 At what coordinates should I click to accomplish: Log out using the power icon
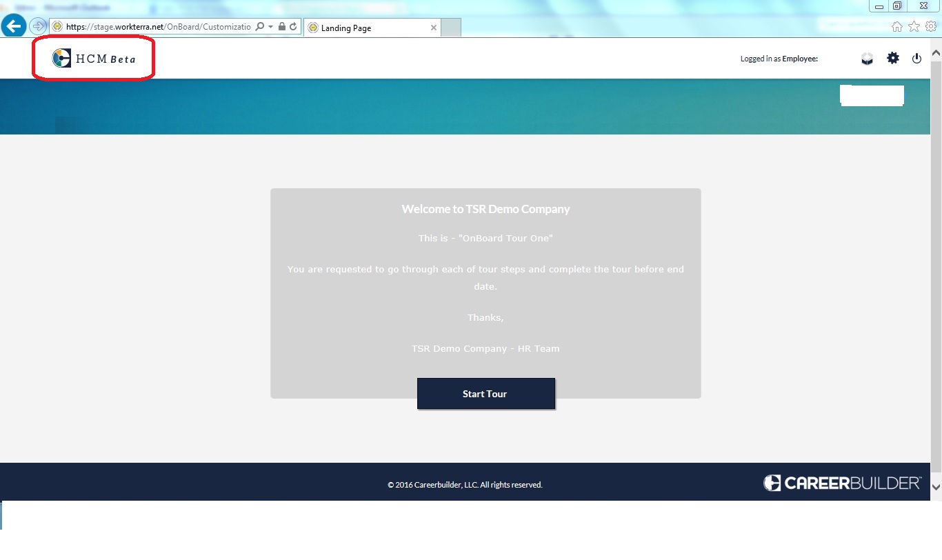tap(916, 59)
